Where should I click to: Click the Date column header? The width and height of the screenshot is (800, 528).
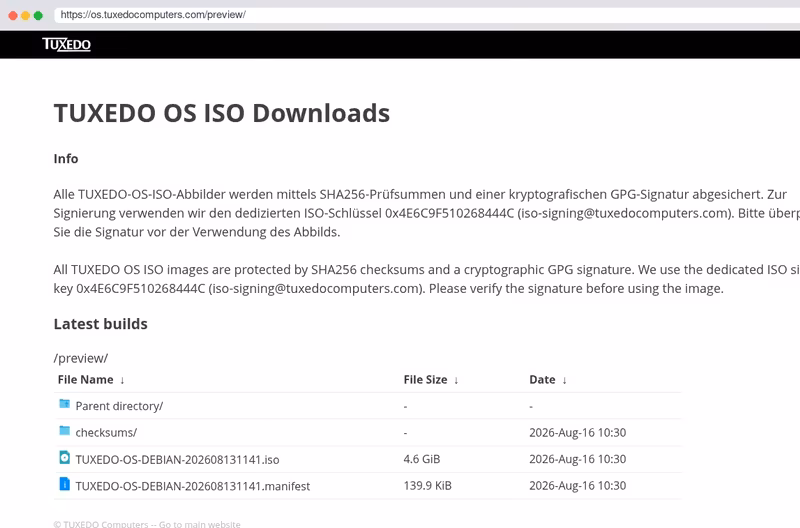542,380
